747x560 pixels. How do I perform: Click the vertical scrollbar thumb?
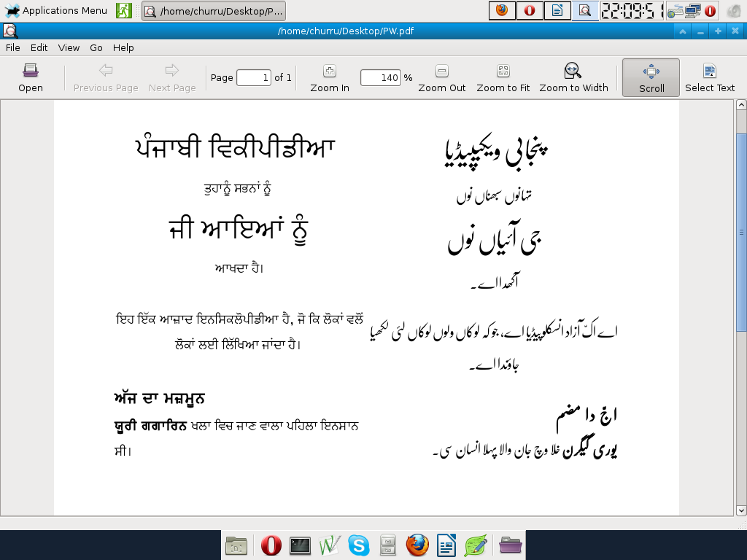[741, 233]
